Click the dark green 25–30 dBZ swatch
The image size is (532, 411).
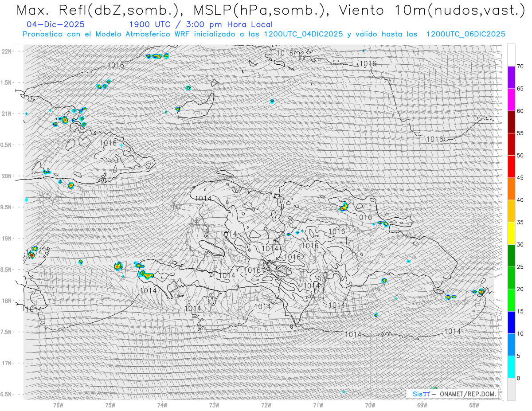point(511,256)
